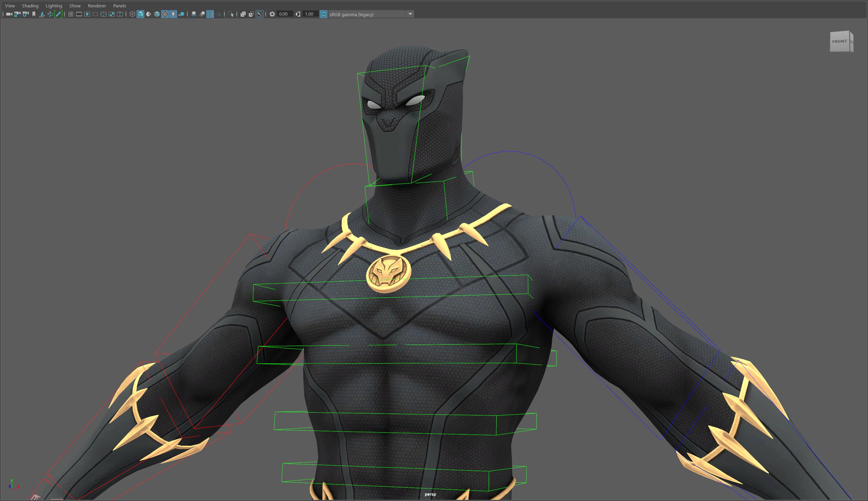Toggle Shadows icon

[x=182, y=14]
